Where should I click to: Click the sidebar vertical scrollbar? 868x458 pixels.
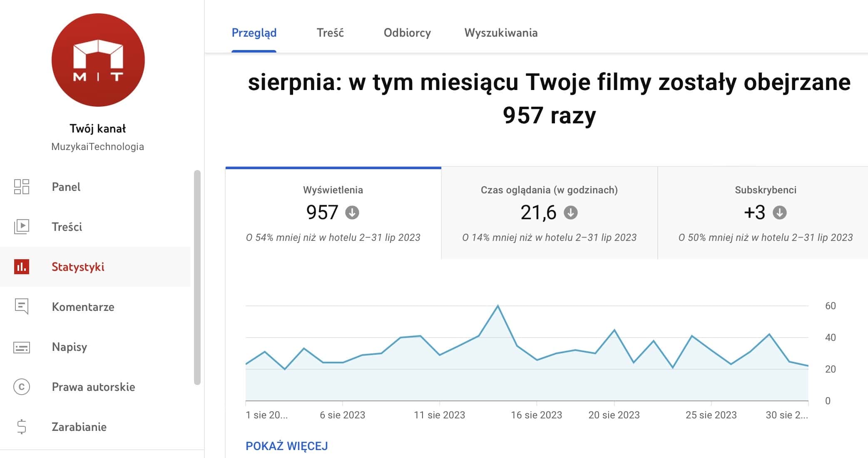click(197, 277)
